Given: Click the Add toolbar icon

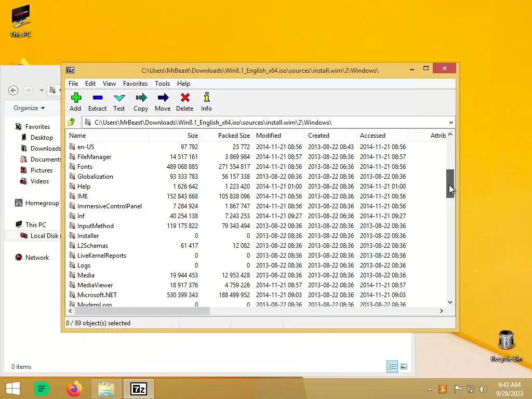Looking at the screenshot, I should click(76, 98).
